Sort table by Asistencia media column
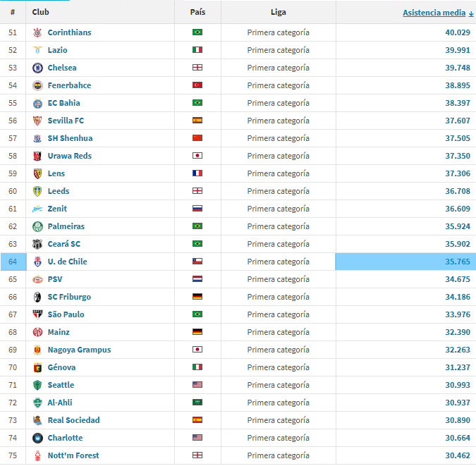This screenshot has height=466, width=476. click(x=434, y=13)
